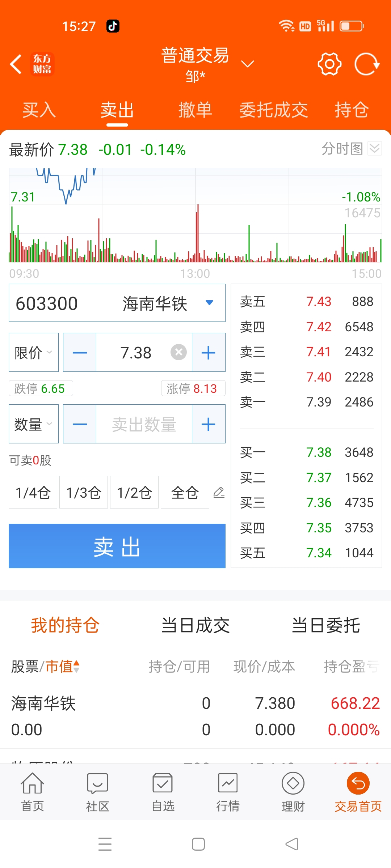
Task: Choose 1/4仓 position size
Action: [33, 492]
